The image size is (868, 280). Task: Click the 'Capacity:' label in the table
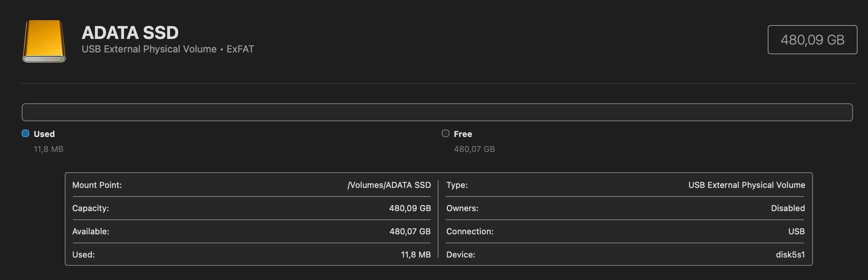pyautogui.click(x=91, y=208)
